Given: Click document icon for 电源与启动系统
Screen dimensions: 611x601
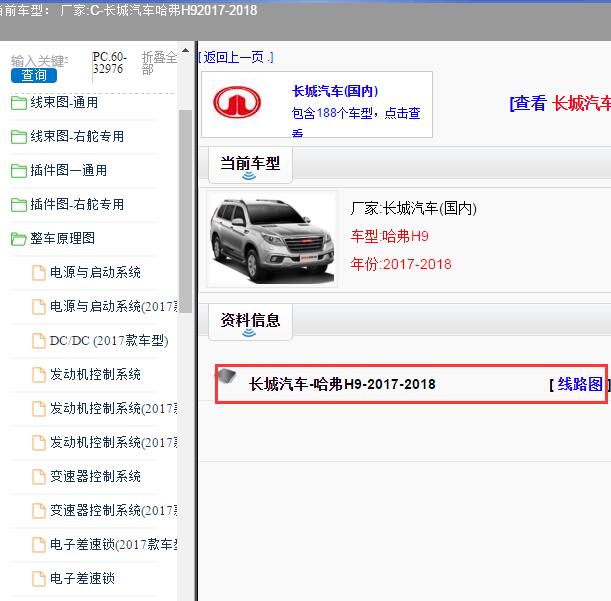Looking at the screenshot, I should click(39, 273).
